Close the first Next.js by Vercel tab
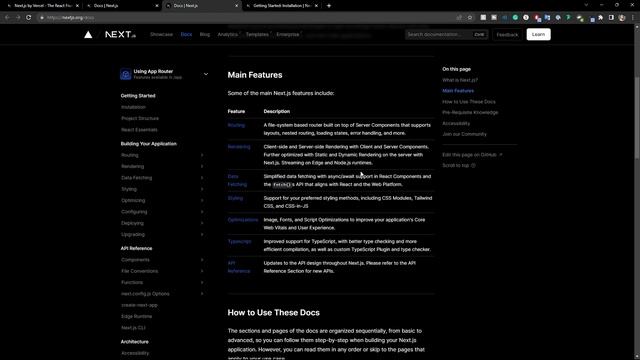The image size is (640, 360). [77, 6]
